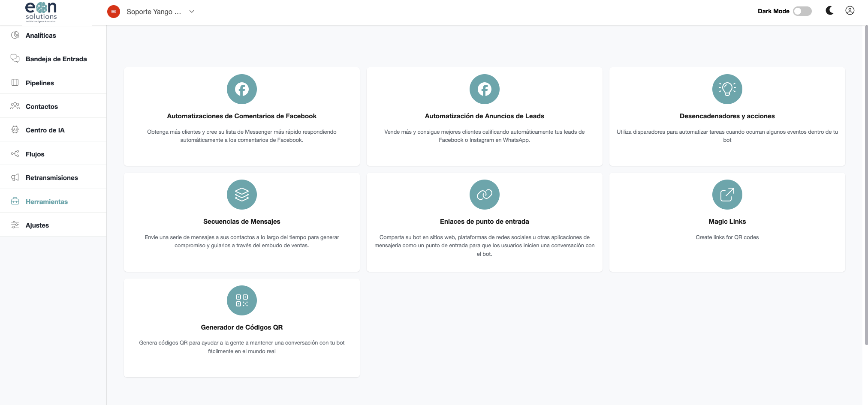Click the Analíticas pie chart icon
Screen dimensions: 868x405
(15, 35)
